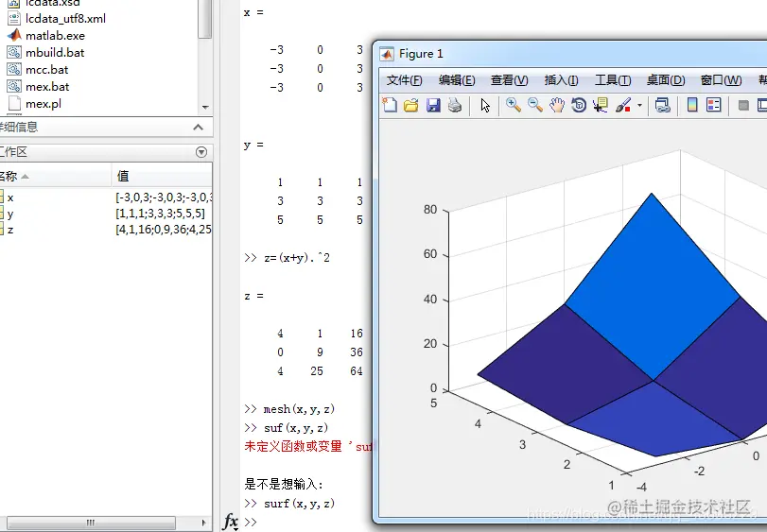Save the figure with the floppy disk icon

coord(433,105)
